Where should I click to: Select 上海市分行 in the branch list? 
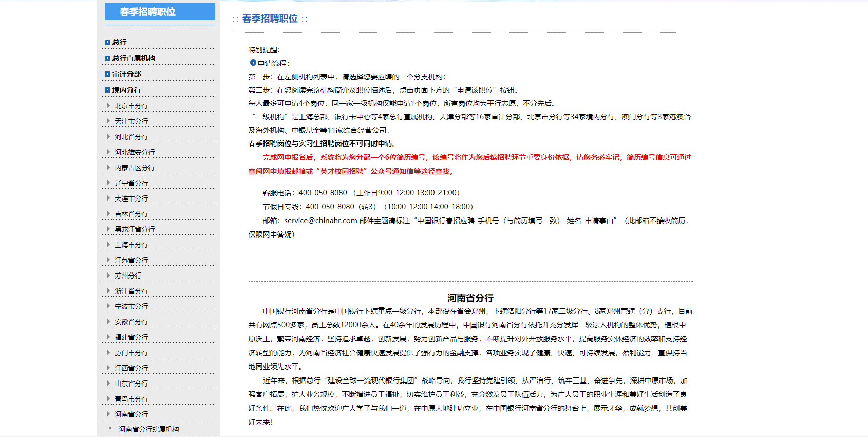[131, 245]
